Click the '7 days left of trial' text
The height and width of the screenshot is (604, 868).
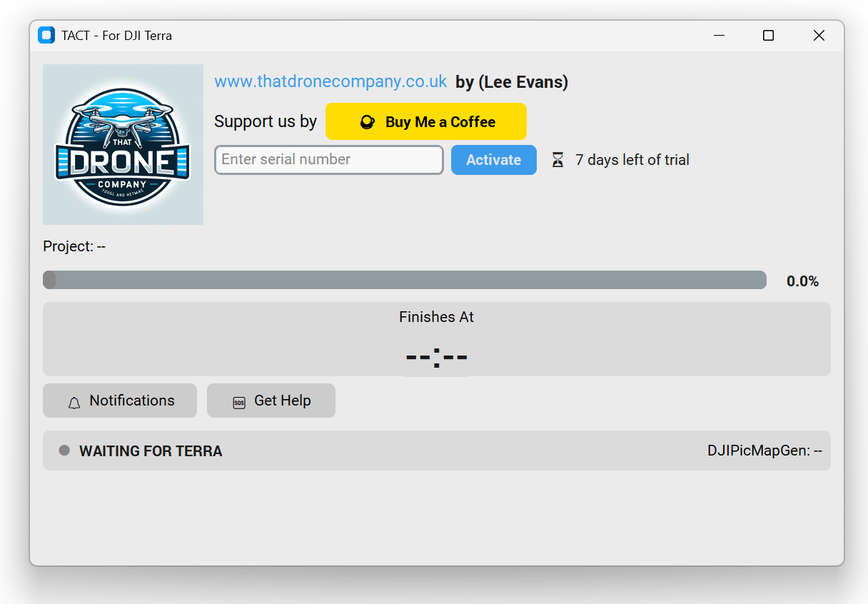click(x=632, y=160)
